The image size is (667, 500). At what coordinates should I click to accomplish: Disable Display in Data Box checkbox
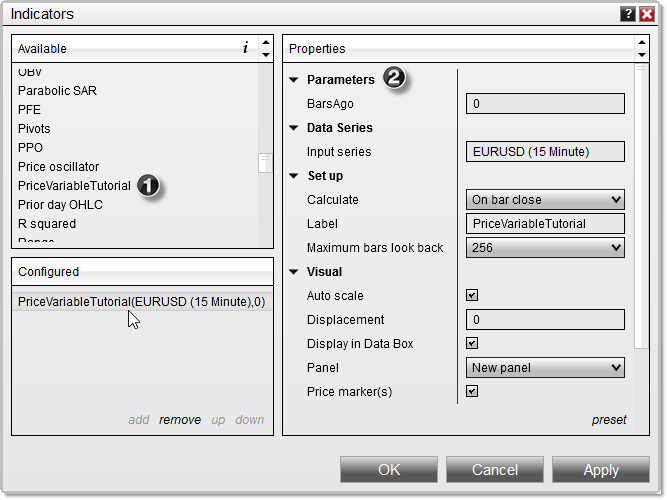pyautogui.click(x=472, y=344)
